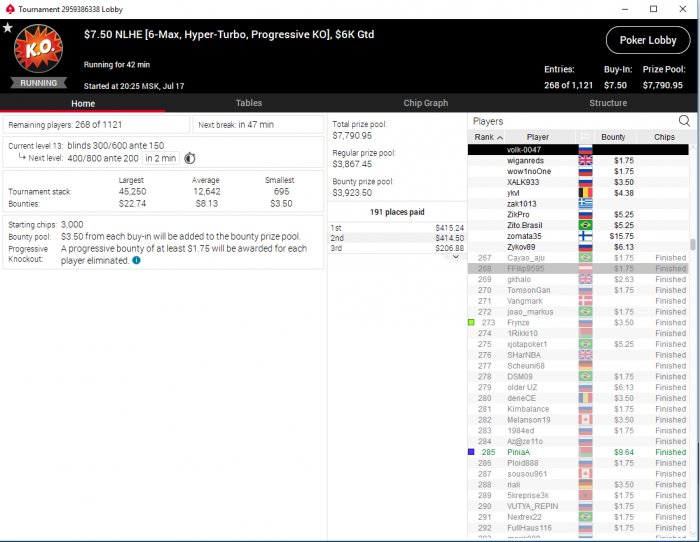
Task: Click blue square marker beside PiniaA
Action: 471,452
